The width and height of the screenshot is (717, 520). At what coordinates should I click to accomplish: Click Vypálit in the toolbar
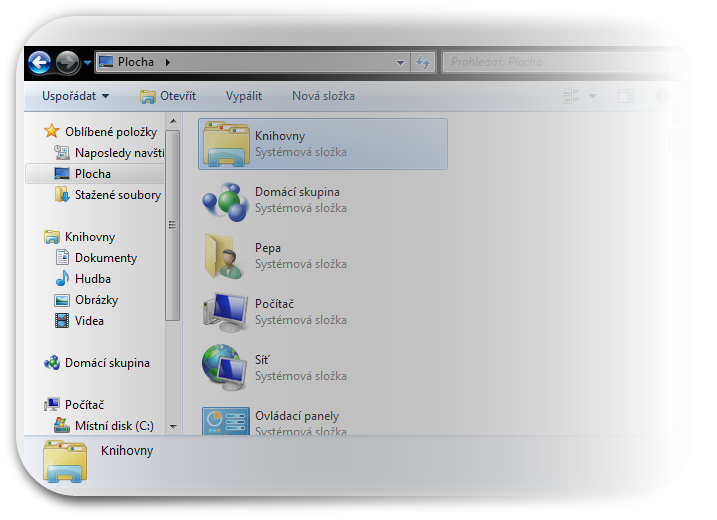pyautogui.click(x=244, y=96)
